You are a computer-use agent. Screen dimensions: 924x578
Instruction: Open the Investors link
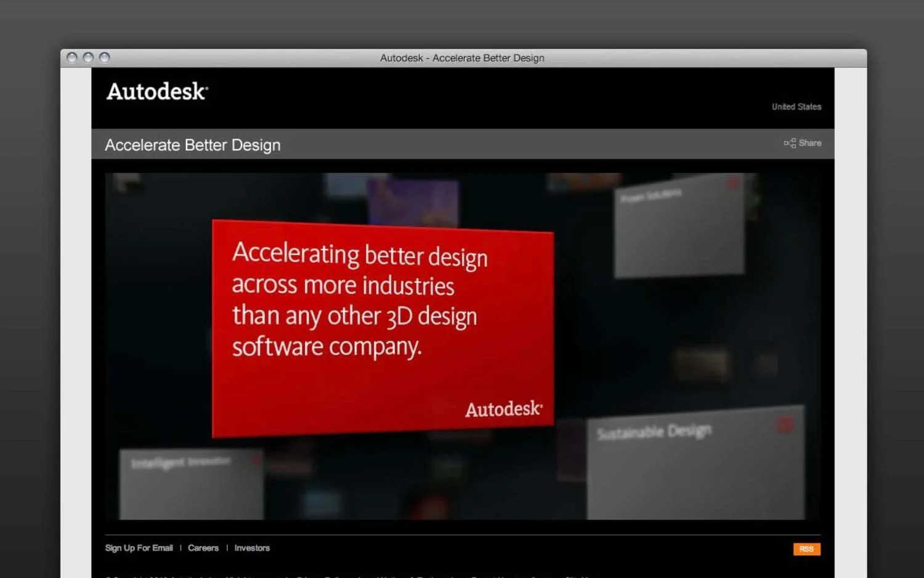pos(252,548)
